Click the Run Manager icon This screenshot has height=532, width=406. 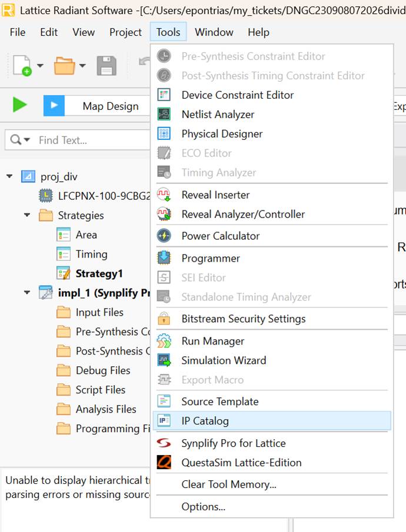pyautogui.click(x=164, y=340)
